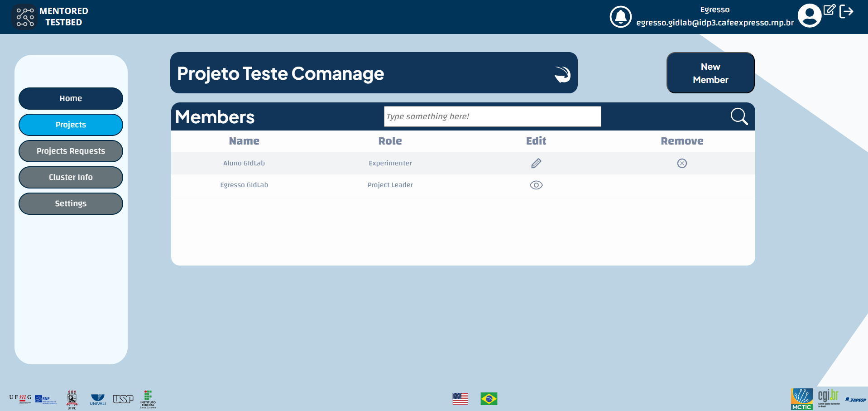
Task: Remove Aluno GIdLab via the circled X icon
Action: pyautogui.click(x=682, y=164)
